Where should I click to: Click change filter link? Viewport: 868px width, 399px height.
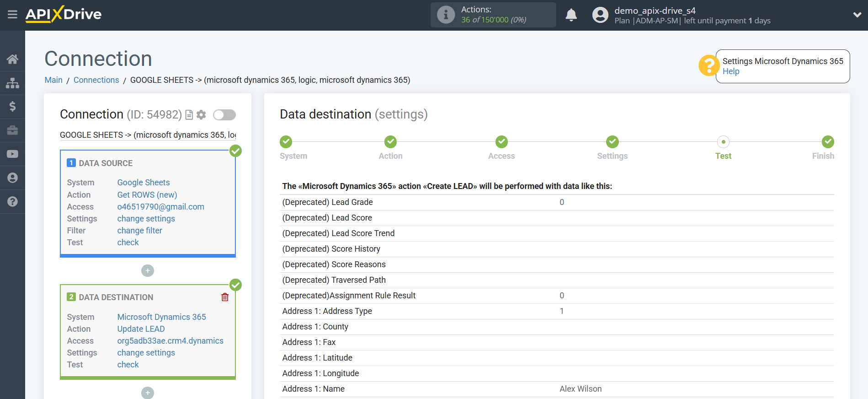140,231
